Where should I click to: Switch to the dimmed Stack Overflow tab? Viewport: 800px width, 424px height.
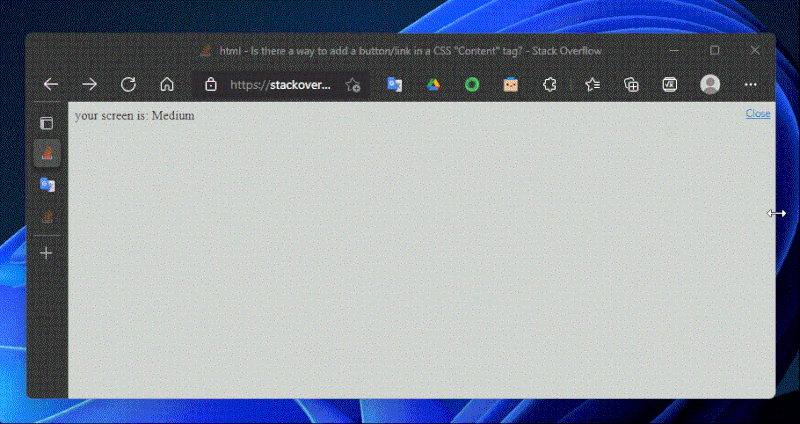pyautogui.click(x=47, y=217)
